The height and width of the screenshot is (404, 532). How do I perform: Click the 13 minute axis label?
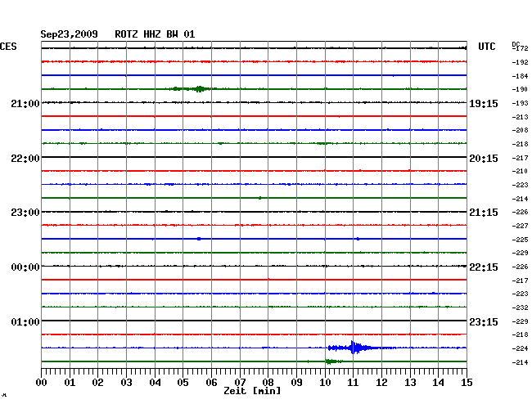[x=410, y=382]
